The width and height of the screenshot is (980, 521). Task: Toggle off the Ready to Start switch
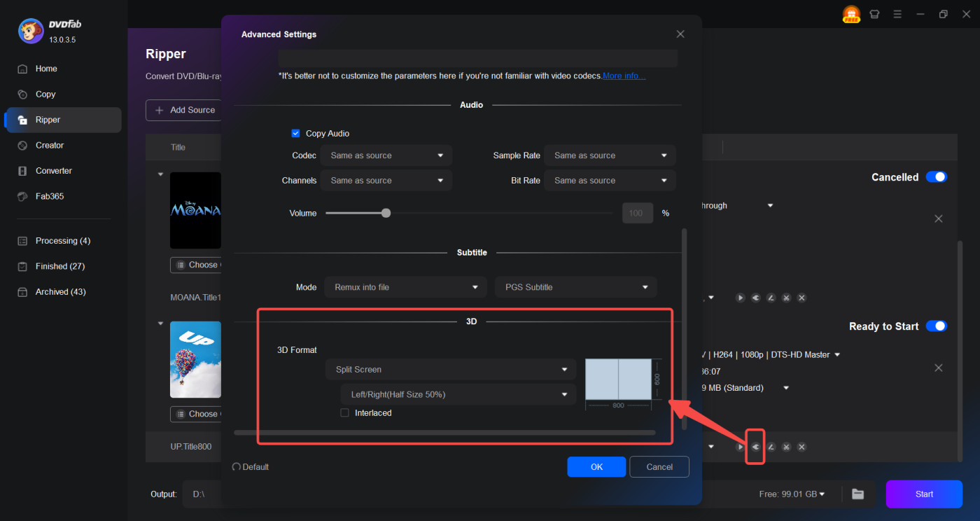click(936, 326)
